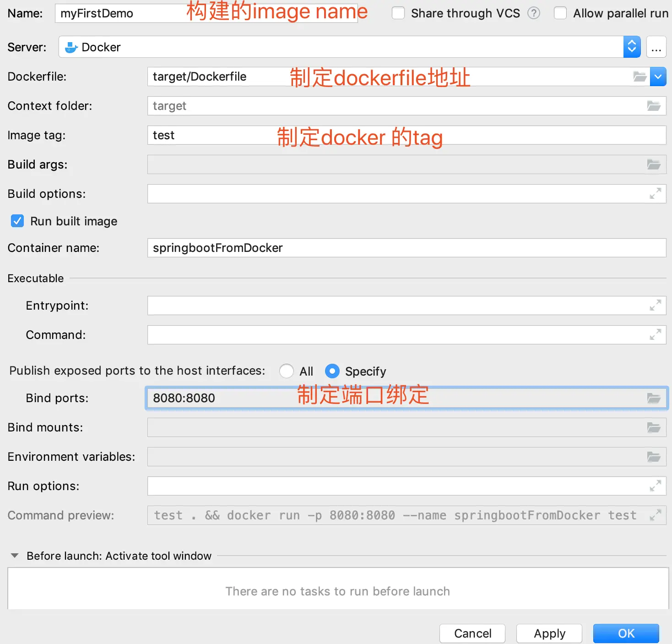This screenshot has width=672, height=644.
Task: Open the help icon next to Share through VCS
Action: click(534, 13)
